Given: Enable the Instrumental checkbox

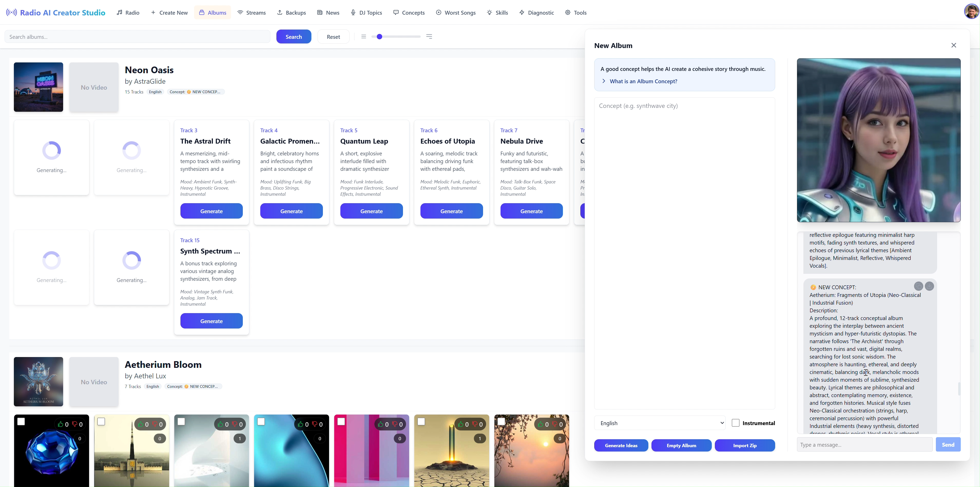Looking at the screenshot, I should (735, 423).
